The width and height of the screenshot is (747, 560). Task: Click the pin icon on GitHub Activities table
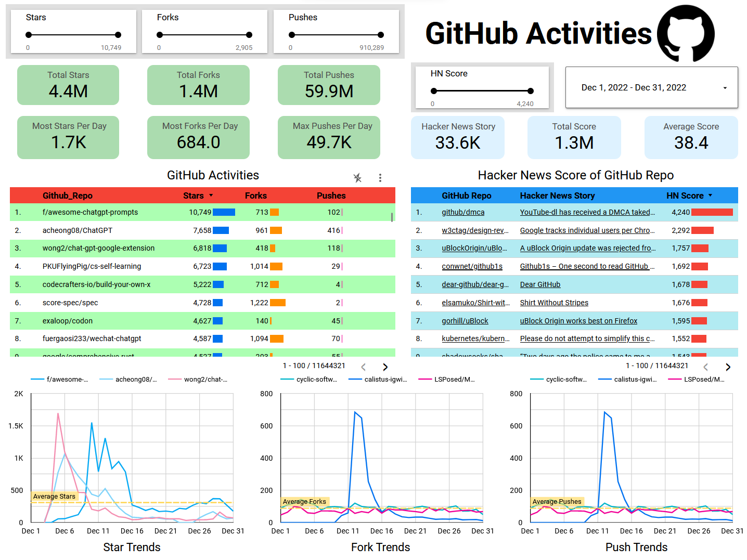tap(357, 178)
